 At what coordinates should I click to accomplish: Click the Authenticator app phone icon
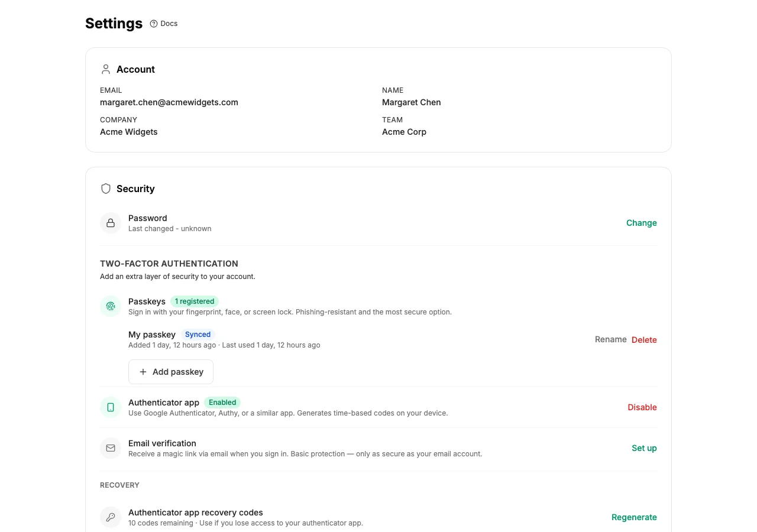point(111,407)
